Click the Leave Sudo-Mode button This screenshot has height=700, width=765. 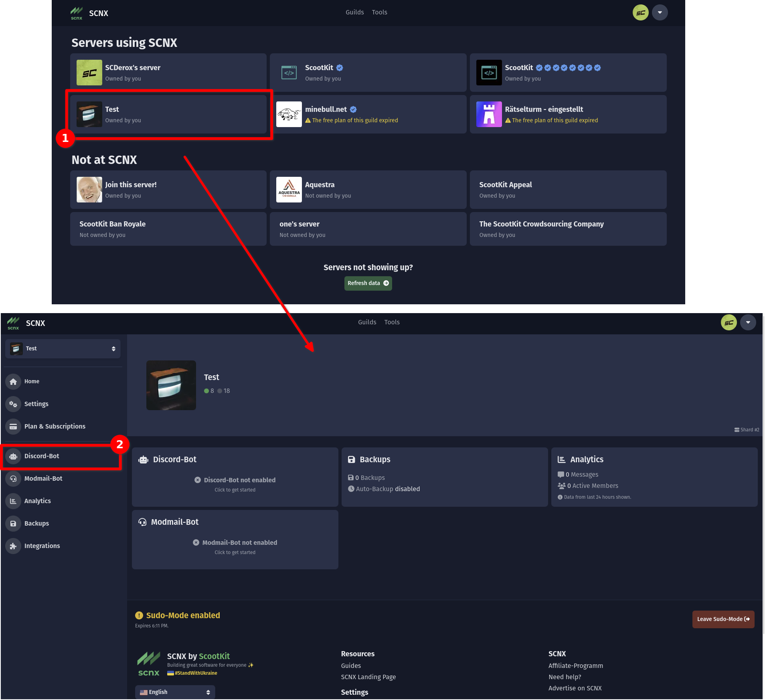click(x=723, y=619)
